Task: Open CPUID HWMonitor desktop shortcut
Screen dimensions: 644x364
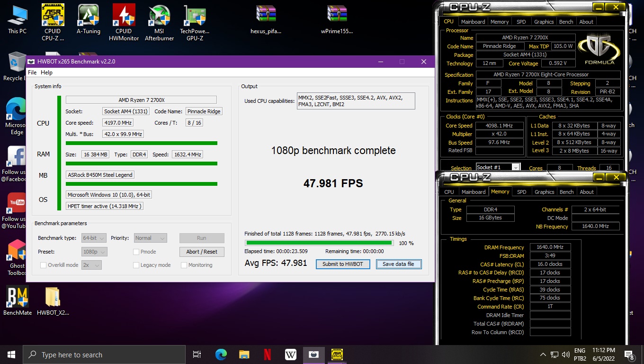Action: point(124,22)
